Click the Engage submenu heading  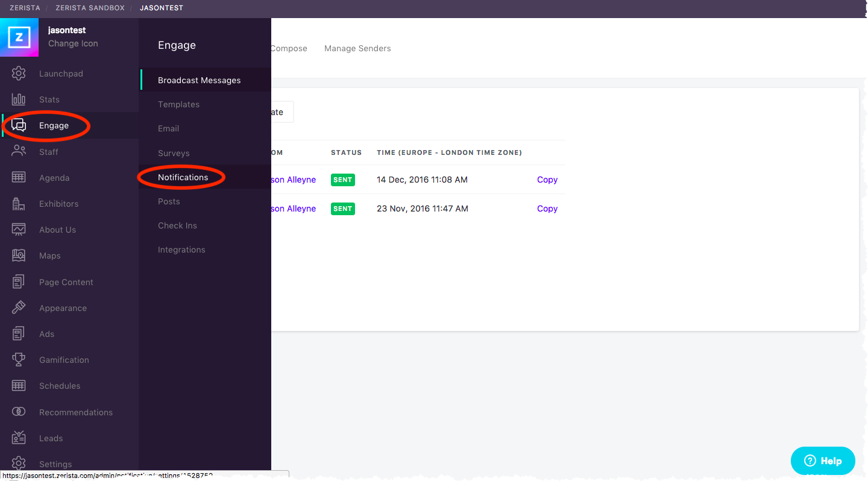tap(177, 45)
